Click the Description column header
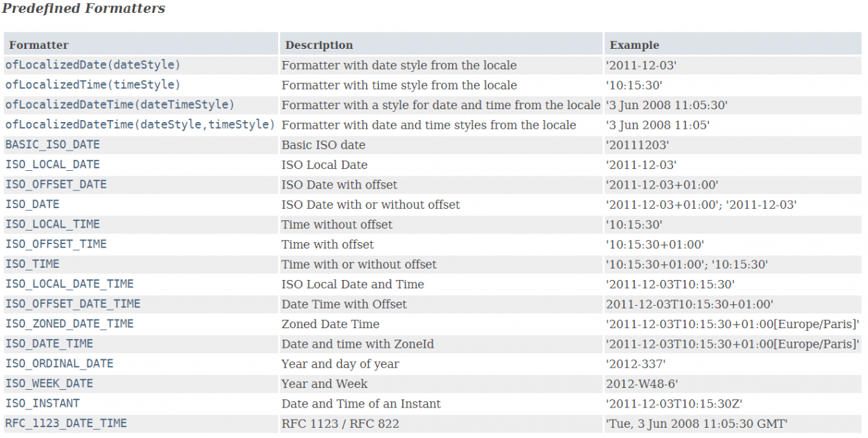The width and height of the screenshot is (868, 438). pos(319,45)
